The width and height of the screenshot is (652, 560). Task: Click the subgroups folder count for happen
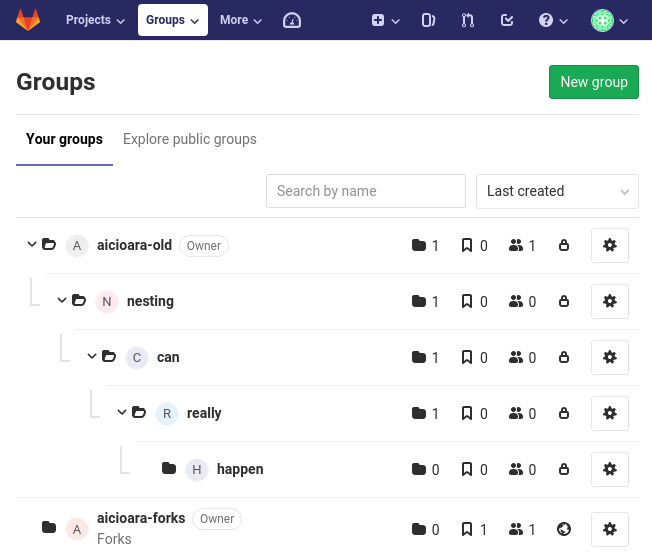[425, 469]
